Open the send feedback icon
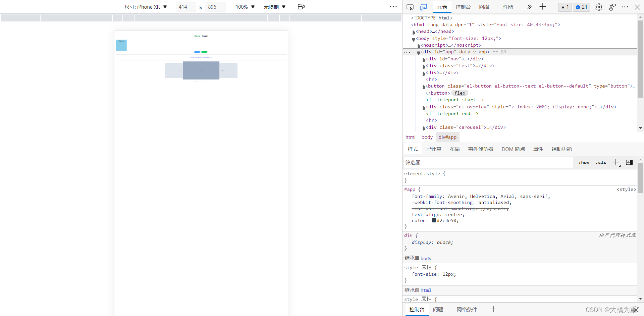 pos(612,7)
